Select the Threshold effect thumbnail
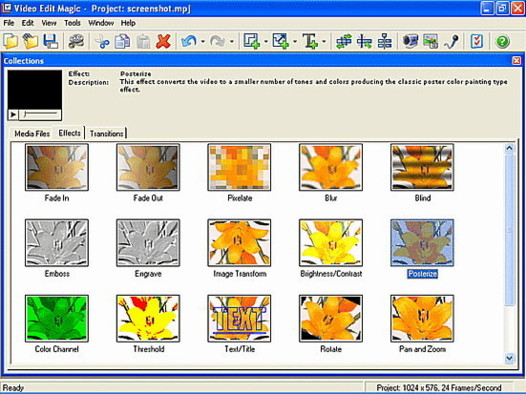The image size is (526, 394). [148, 319]
